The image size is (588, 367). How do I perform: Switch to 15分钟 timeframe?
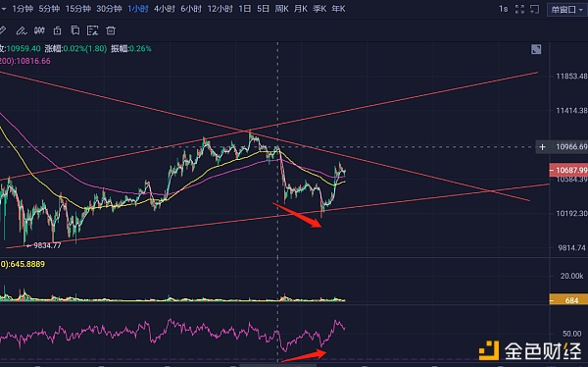(78, 9)
